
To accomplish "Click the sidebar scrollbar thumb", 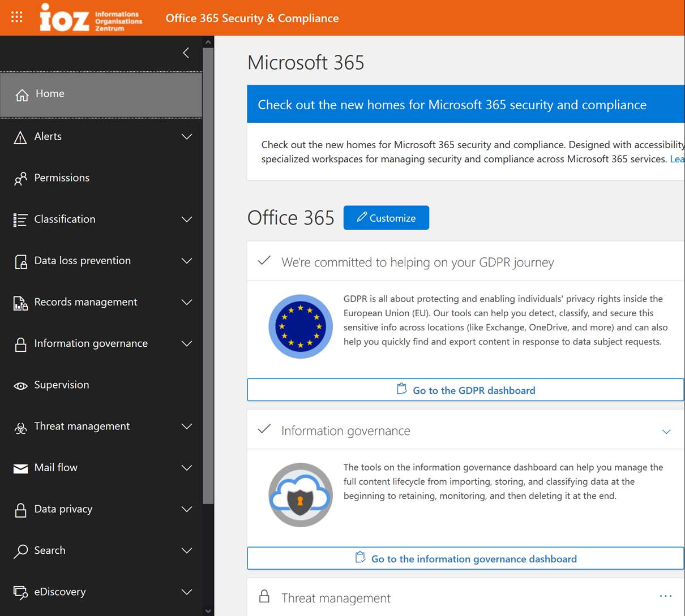I will tap(208, 276).
